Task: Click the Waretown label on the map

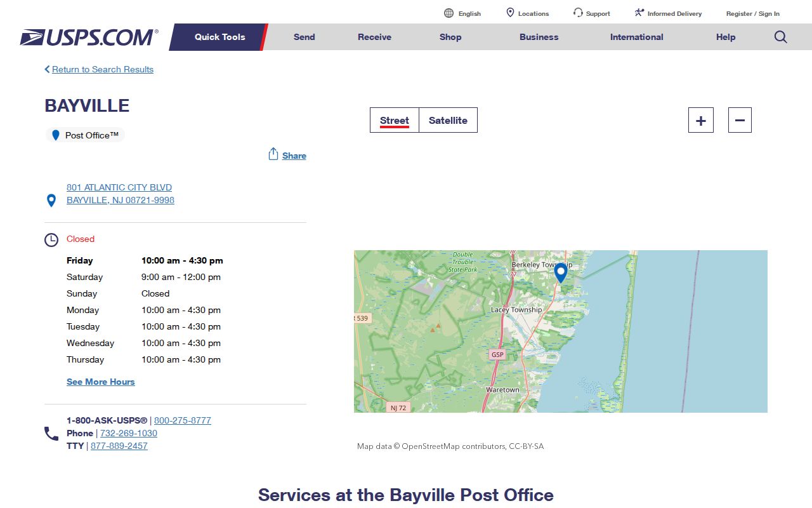Action: pos(502,390)
